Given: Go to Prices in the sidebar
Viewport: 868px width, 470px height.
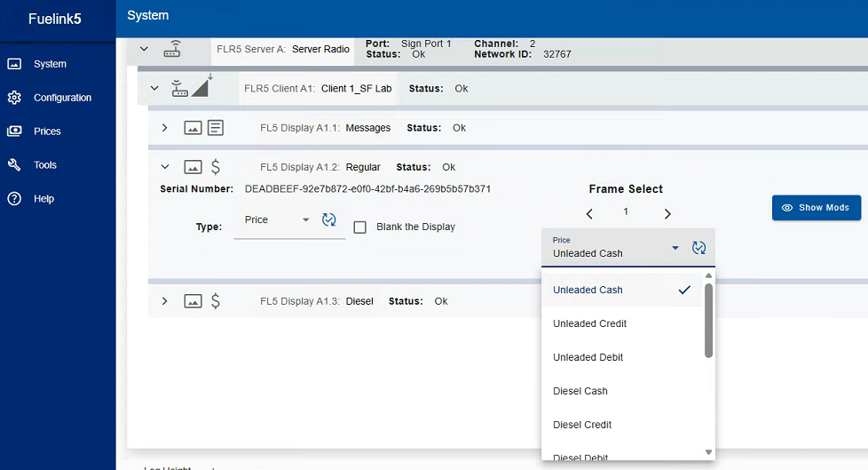Looking at the screenshot, I should pyautogui.click(x=47, y=131).
